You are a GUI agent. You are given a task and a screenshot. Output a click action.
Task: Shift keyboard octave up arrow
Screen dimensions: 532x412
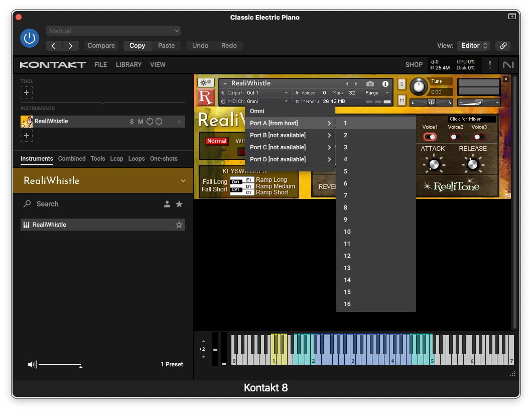click(x=203, y=341)
